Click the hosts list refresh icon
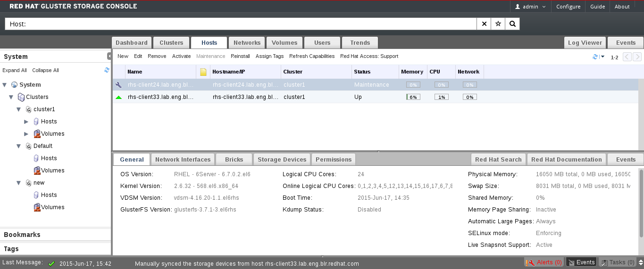This screenshot has width=644, height=269. [x=595, y=57]
